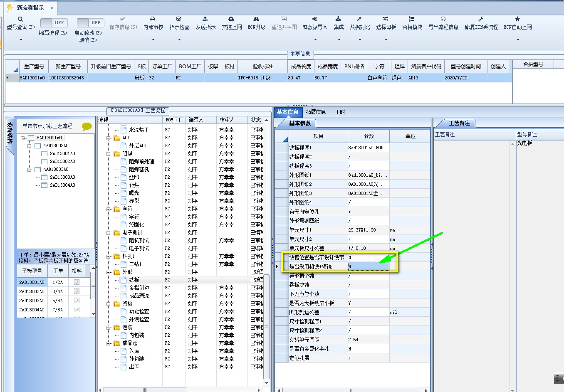This screenshot has width=564, height=392.
Task: Click the ECN升级 icon
Action: tap(256, 19)
